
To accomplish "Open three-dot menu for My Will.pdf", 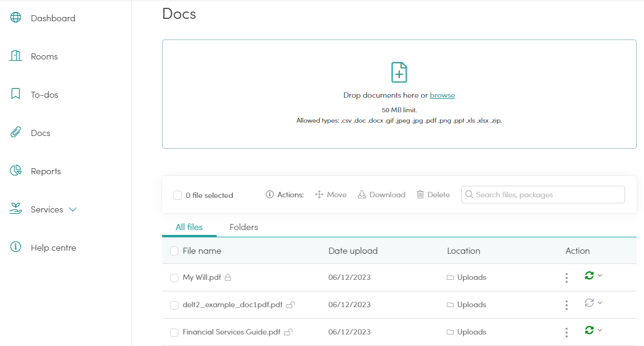I will pyautogui.click(x=566, y=278).
